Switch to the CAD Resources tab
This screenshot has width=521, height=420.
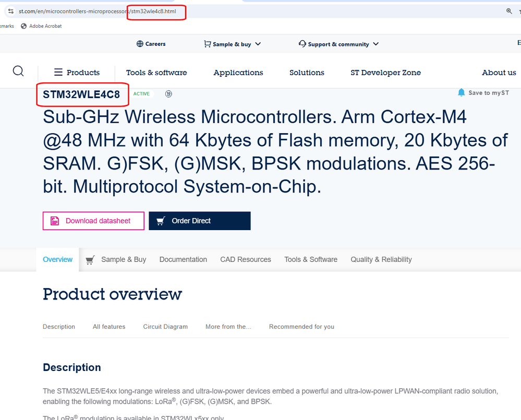tap(246, 259)
